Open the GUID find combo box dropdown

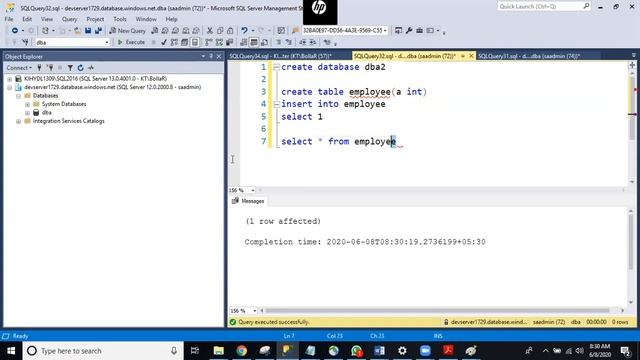tap(384, 31)
